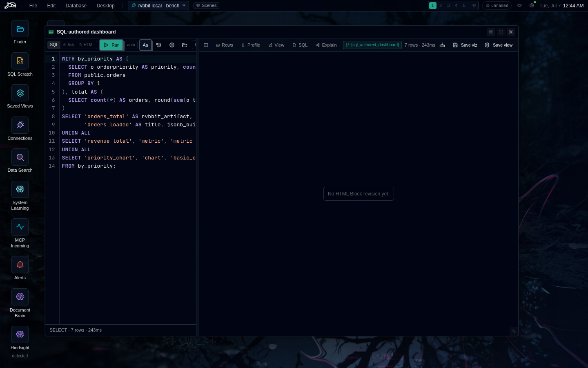Switch to workspace 1
588x368 pixels.
pyautogui.click(x=433, y=5)
